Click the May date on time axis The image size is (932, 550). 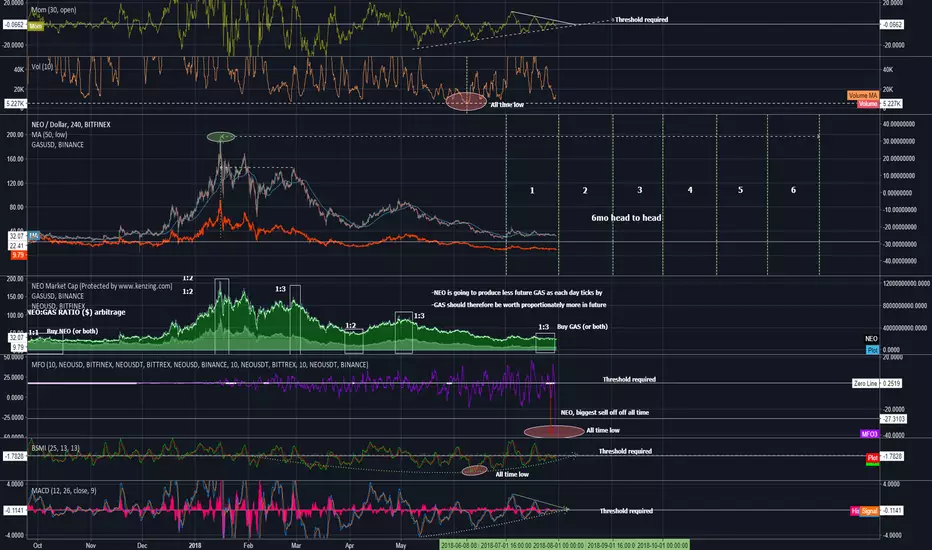(x=401, y=545)
